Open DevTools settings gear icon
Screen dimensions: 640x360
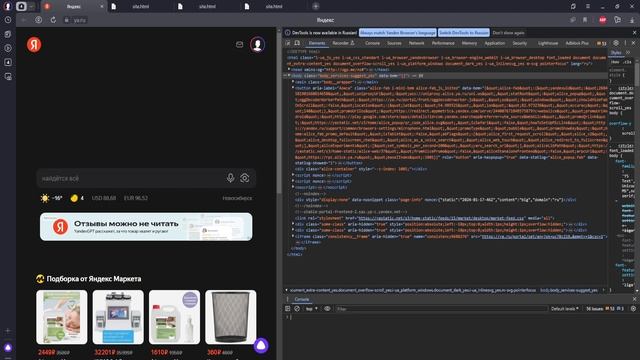[x=616, y=43]
